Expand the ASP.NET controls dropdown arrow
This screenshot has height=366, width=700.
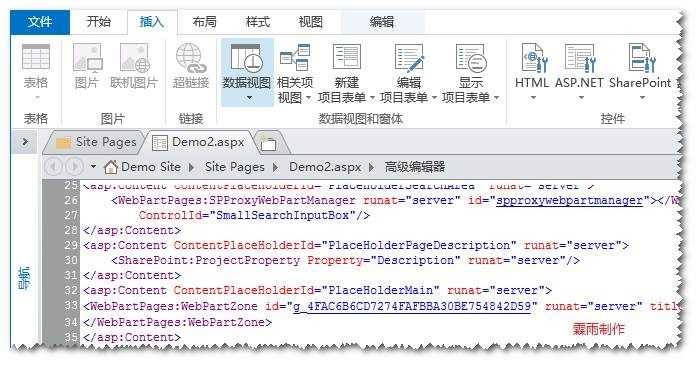[581, 98]
